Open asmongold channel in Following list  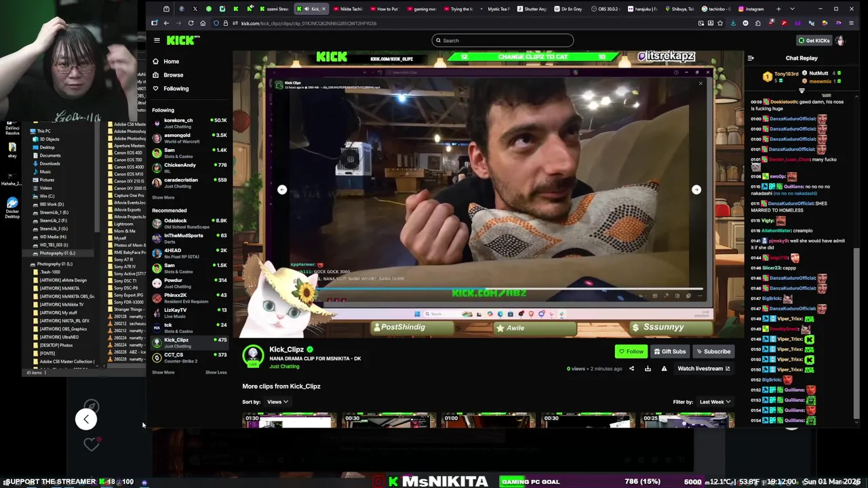pos(189,138)
